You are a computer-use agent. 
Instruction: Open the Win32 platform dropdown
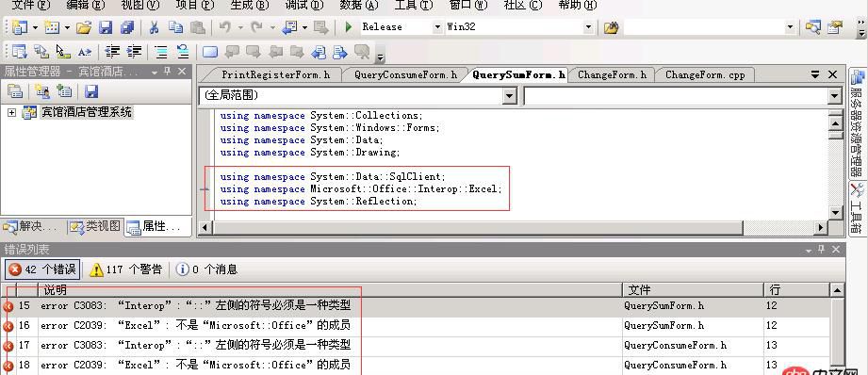(x=588, y=26)
